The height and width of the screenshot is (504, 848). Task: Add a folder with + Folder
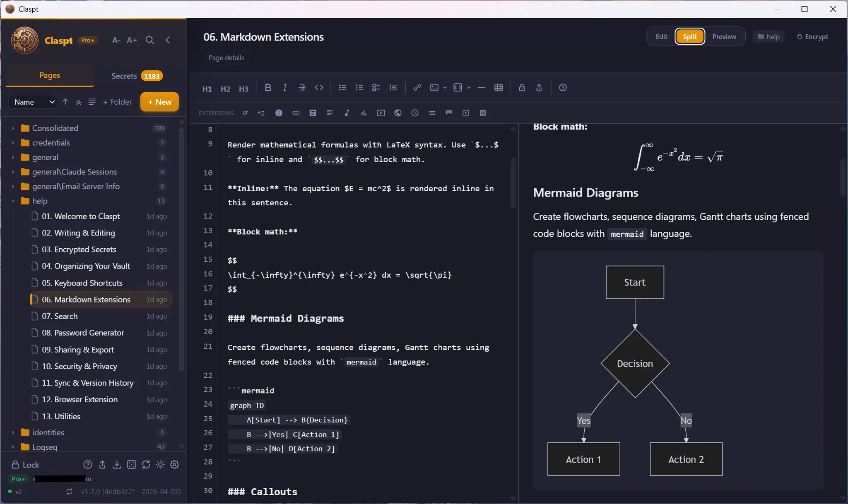tap(117, 102)
